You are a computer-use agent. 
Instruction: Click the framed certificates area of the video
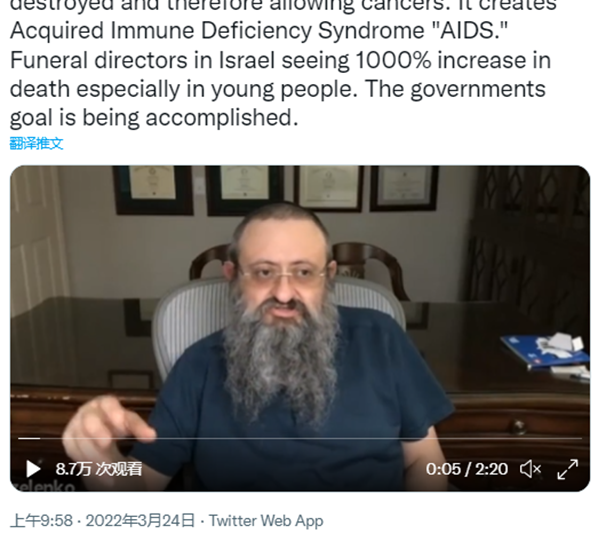[275, 188]
